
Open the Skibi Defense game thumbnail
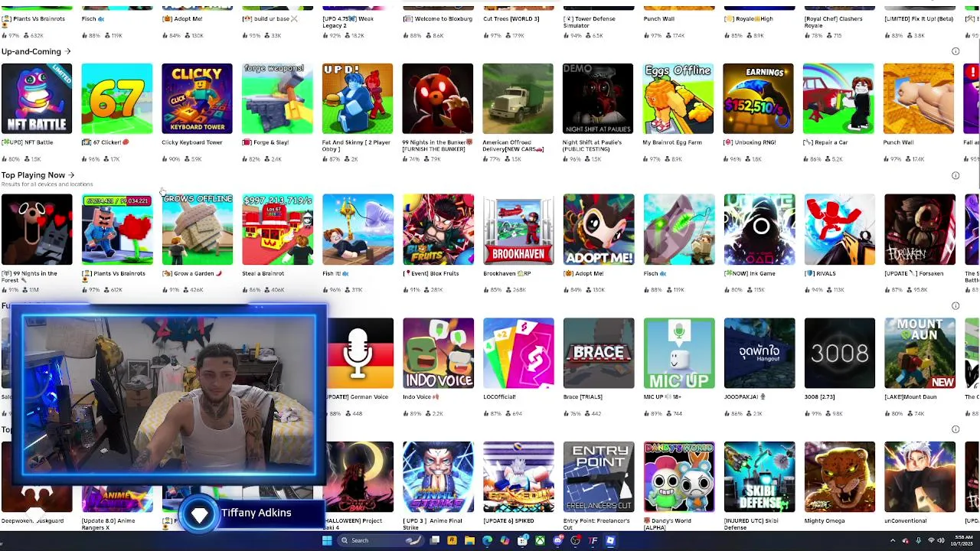click(759, 477)
